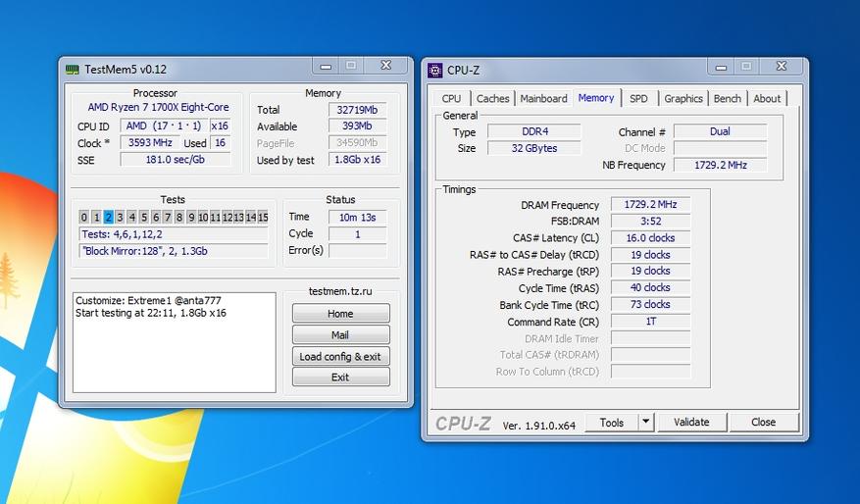This screenshot has width=860, height=504.
Task: Click the 'Ver. 1.91.0.x64' version text
Action: point(539,425)
